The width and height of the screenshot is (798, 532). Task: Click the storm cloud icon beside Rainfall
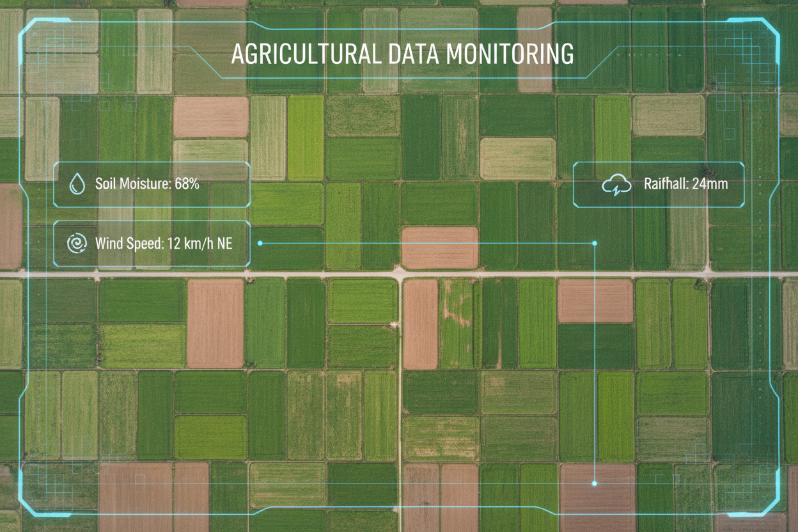click(x=614, y=185)
